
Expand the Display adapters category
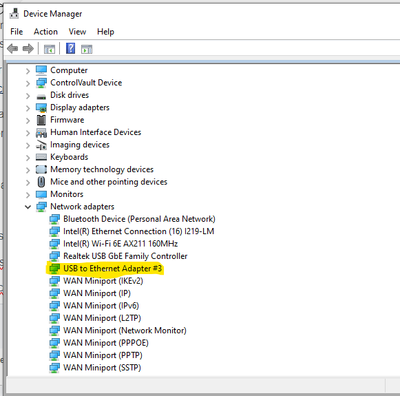pyautogui.click(x=28, y=108)
